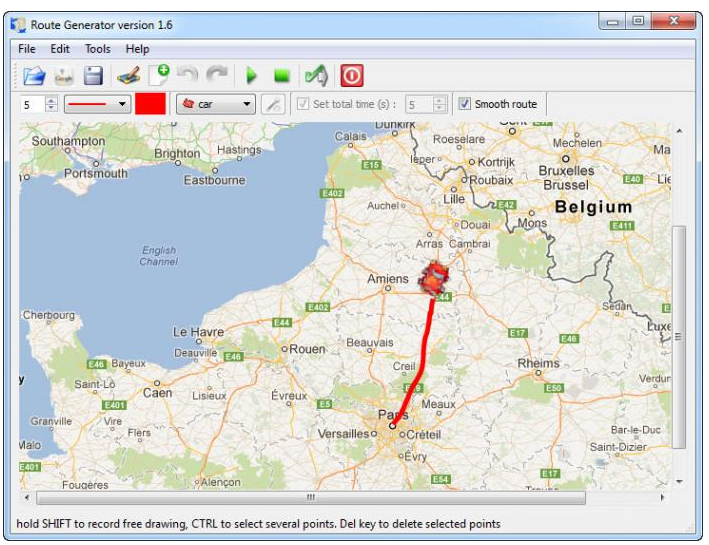Click the scroll left arrow of map

click(27, 498)
